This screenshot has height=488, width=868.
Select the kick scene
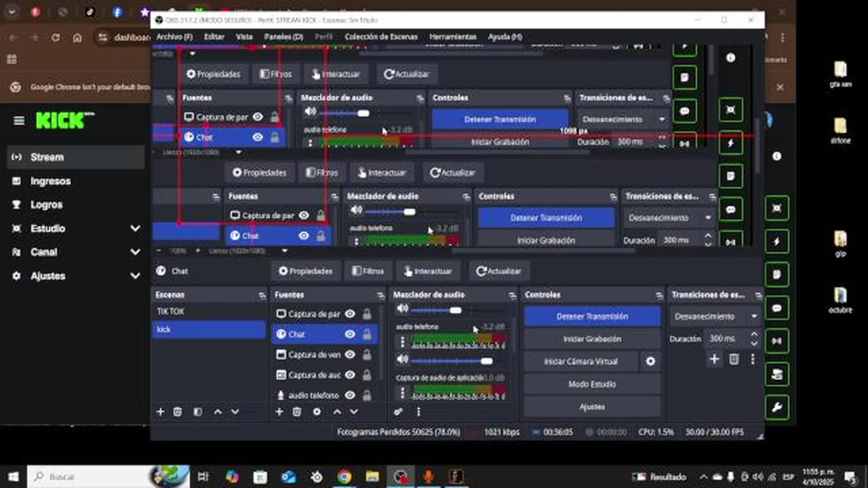tap(208, 329)
